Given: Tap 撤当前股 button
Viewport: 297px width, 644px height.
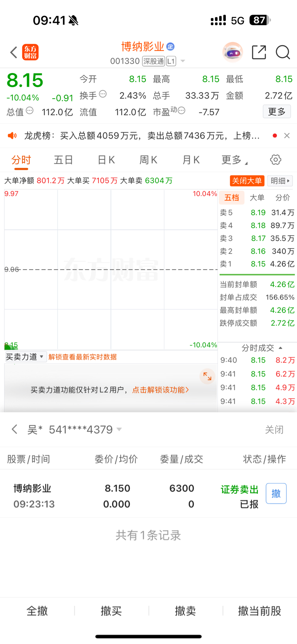Looking at the screenshot, I should click(x=260, y=611).
